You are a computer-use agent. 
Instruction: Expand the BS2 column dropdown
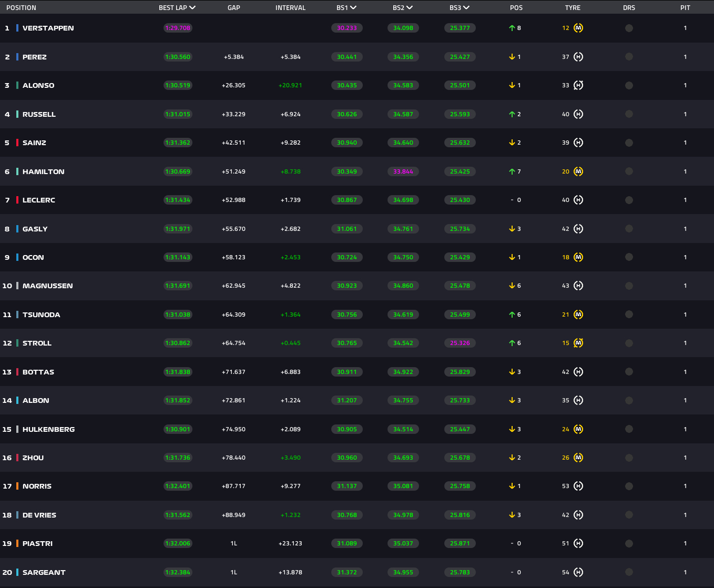click(410, 8)
